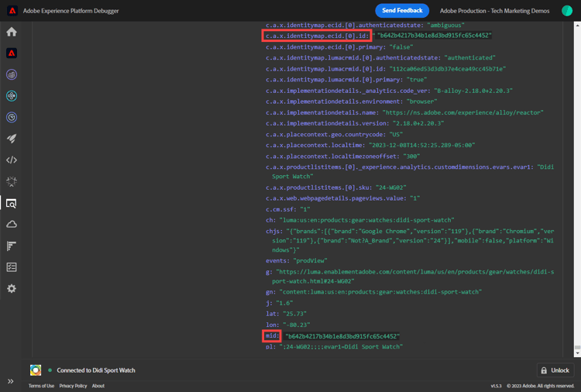The image size is (581, 392).
Task: Open the bar-list events icon in sidebar
Action: pyautogui.click(x=12, y=246)
